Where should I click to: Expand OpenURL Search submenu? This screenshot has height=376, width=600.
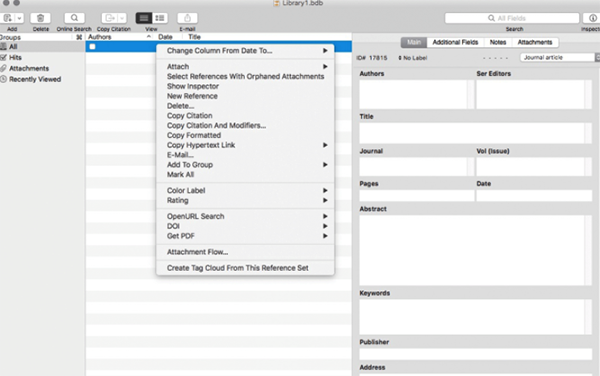click(x=245, y=216)
